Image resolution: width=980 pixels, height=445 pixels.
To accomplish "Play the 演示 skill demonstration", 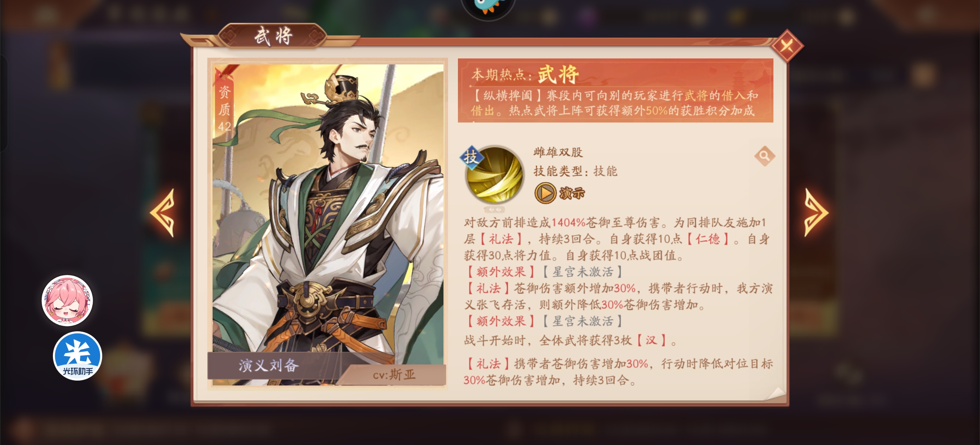I will 559,193.
